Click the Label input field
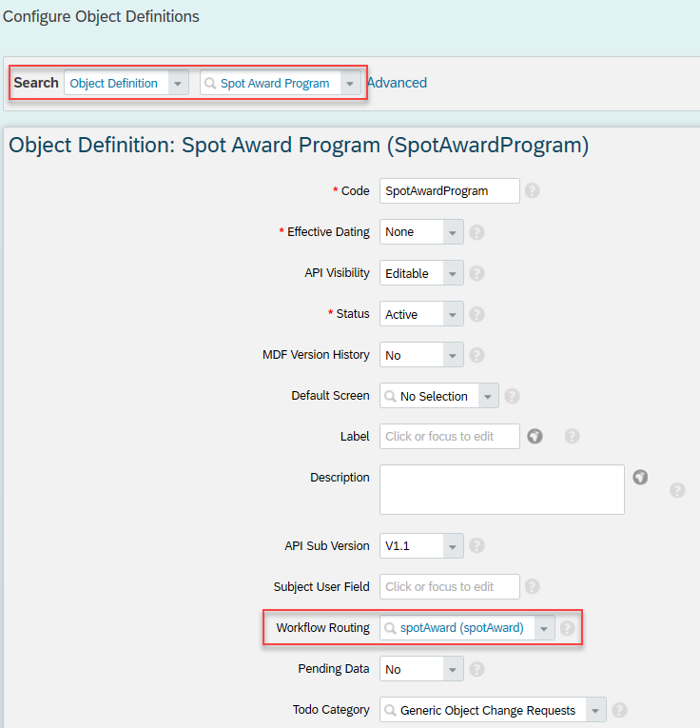The width and height of the screenshot is (700, 728). [450, 436]
